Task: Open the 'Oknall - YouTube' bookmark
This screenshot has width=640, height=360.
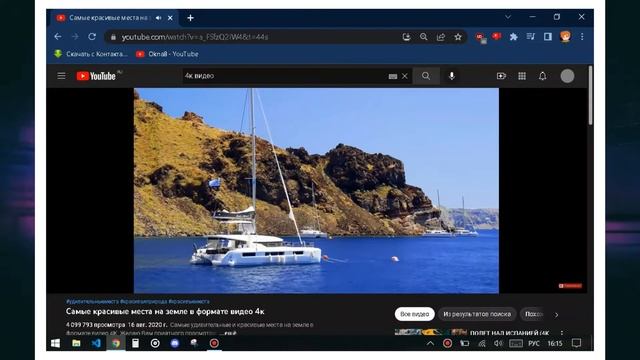Action: pyautogui.click(x=167, y=54)
